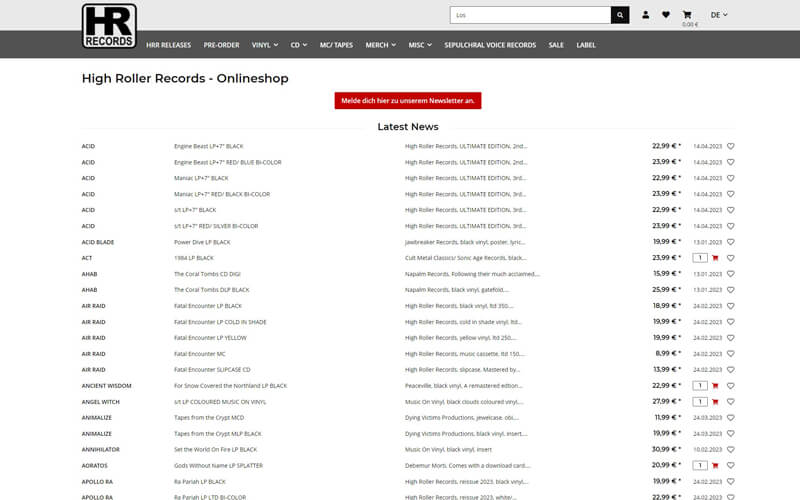Wishlist heart for Fatal Encounter SLIPCASE CD
The height and width of the screenshot is (500, 800).
(x=731, y=370)
